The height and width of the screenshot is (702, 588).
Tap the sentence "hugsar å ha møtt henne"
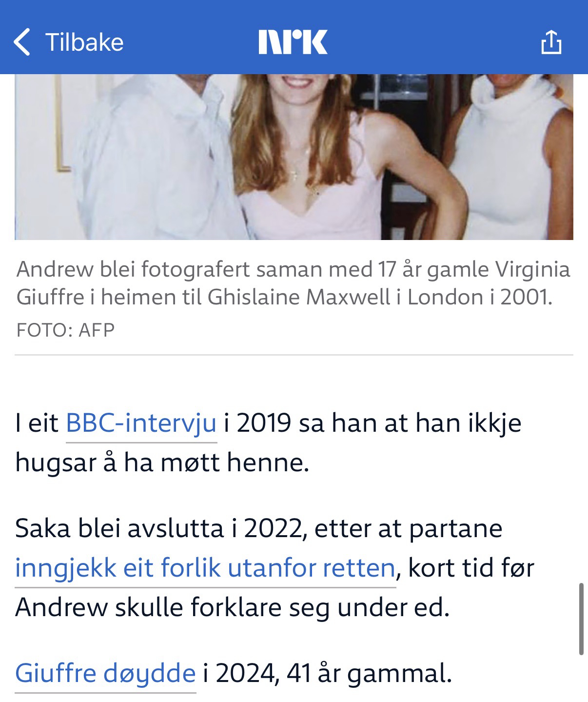point(162,463)
